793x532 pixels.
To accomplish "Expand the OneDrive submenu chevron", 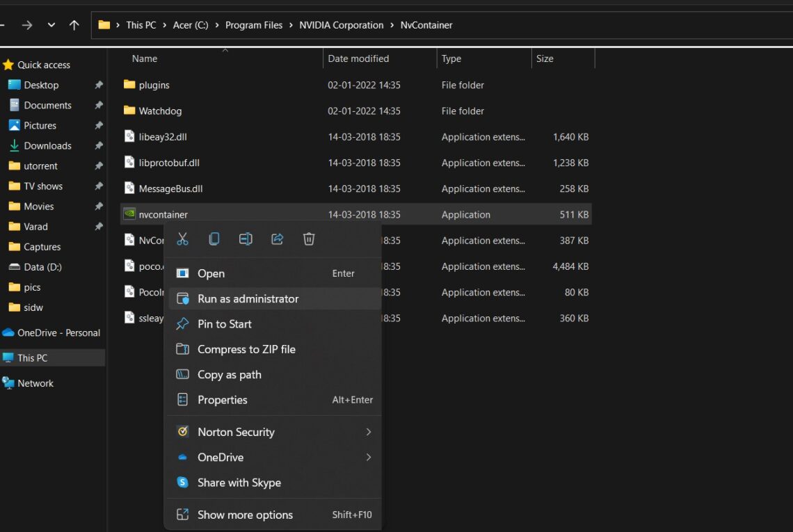I will click(x=369, y=457).
